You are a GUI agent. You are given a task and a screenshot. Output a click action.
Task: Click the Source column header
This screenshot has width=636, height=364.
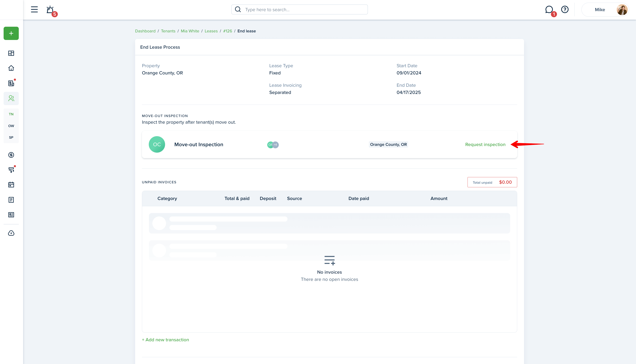(294, 198)
